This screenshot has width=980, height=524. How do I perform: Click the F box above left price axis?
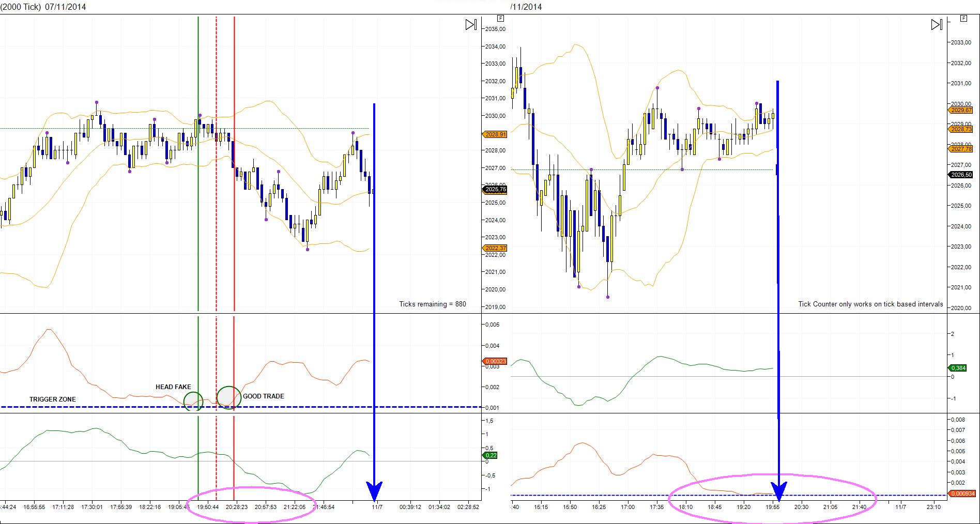click(x=500, y=18)
